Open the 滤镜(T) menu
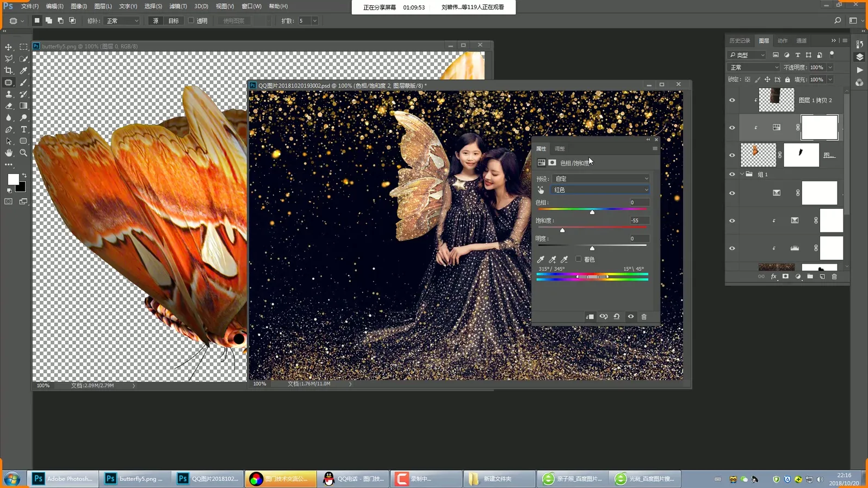The height and width of the screenshot is (488, 868). pos(178,6)
